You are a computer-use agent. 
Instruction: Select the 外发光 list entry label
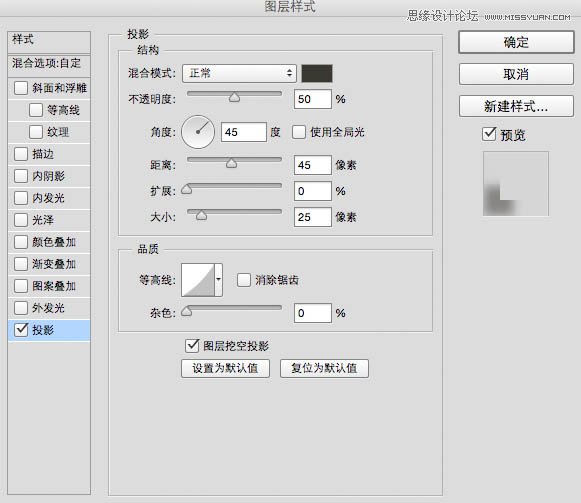tap(49, 308)
